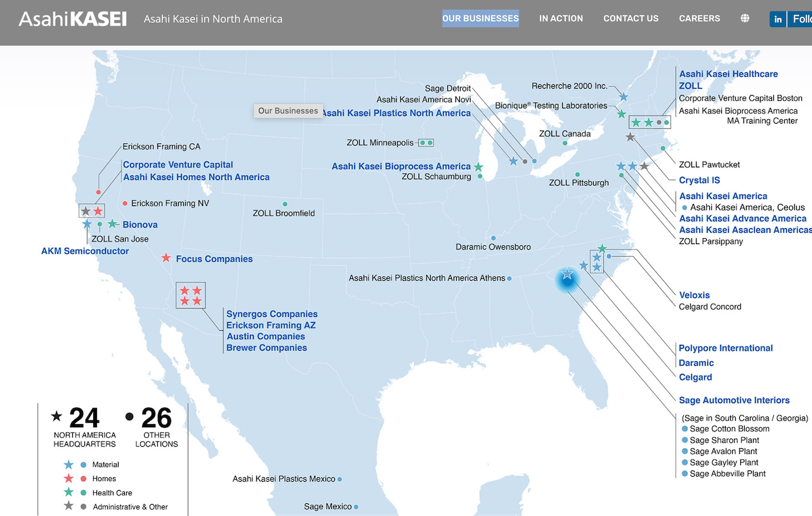Open the Careers page

click(x=699, y=18)
